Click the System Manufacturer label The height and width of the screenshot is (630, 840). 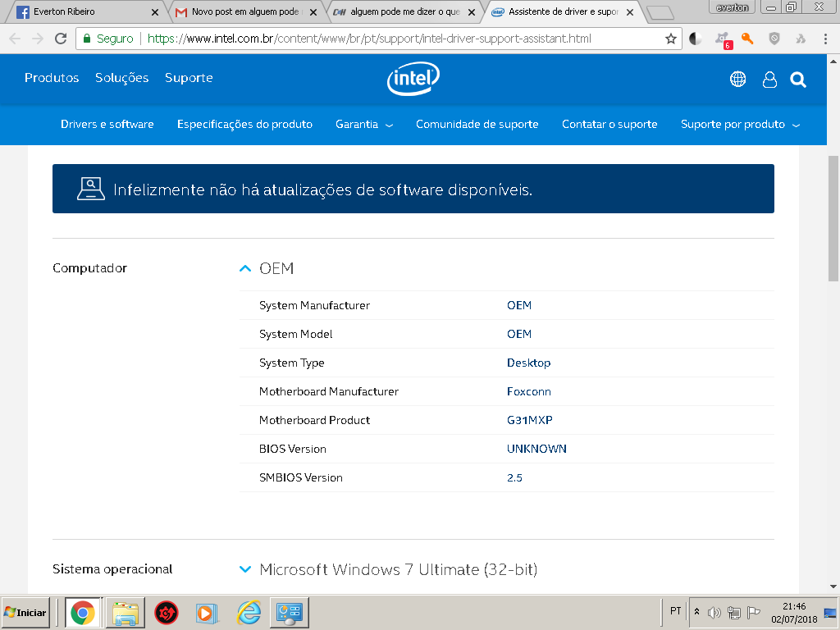(x=314, y=305)
